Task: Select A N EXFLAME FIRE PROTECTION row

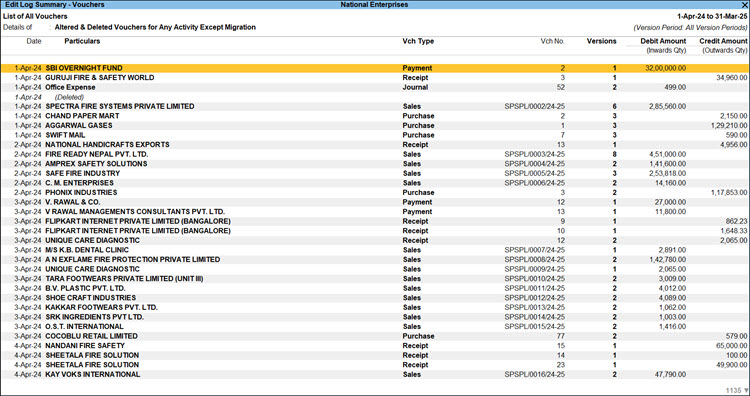Action: tap(375, 260)
